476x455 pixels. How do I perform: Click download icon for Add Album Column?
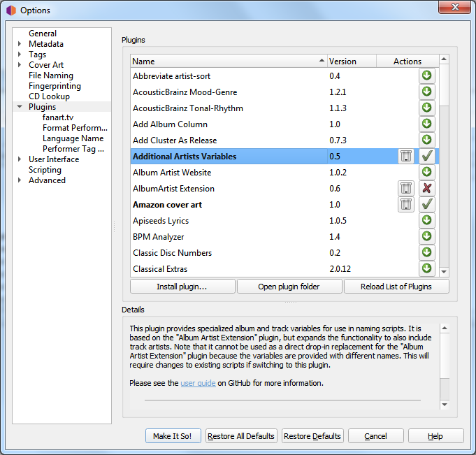(426, 124)
